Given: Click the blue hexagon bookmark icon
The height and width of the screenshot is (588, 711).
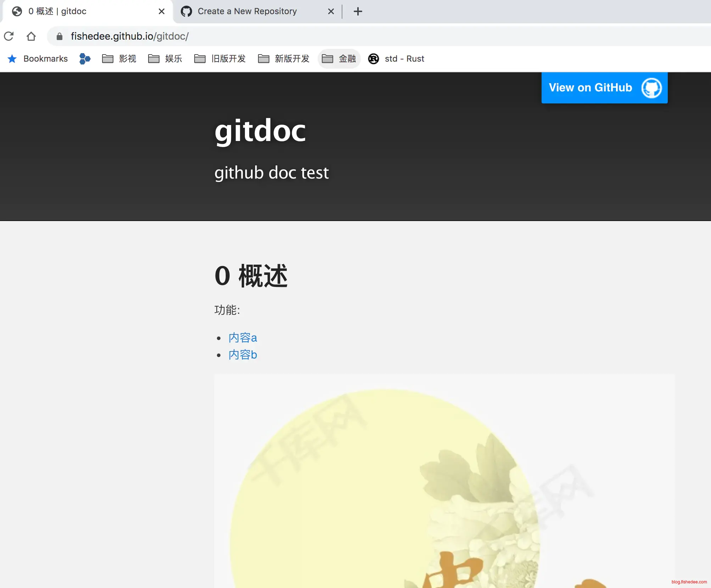Looking at the screenshot, I should click(x=85, y=59).
